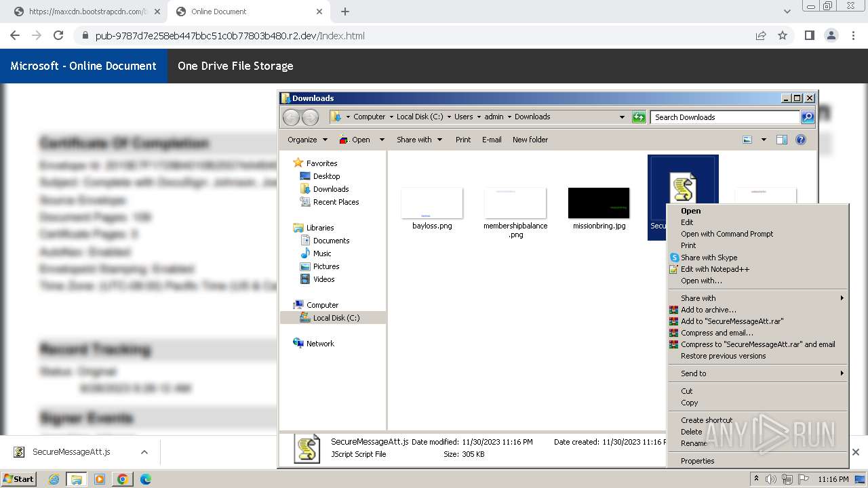Image resolution: width=868 pixels, height=488 pixels.
Task: Click Users in the address breadcrumb
Action: tap(464, 117)
